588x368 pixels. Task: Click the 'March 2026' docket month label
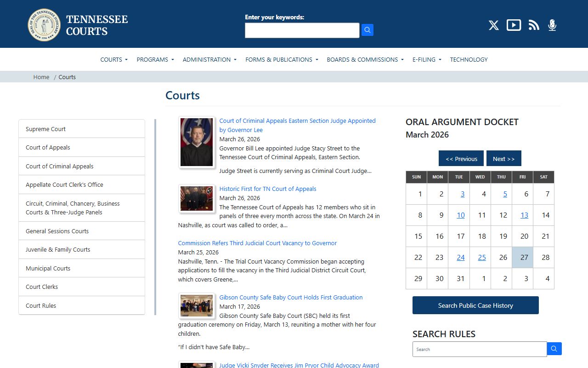point(427,135)
